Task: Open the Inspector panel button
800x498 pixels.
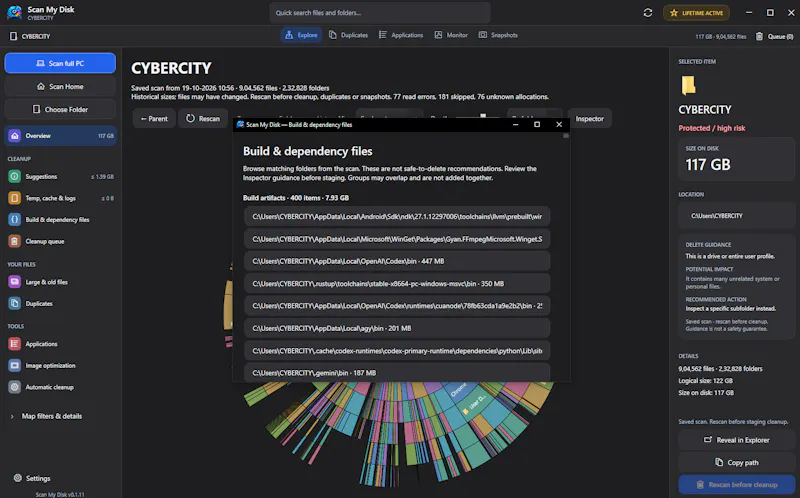Action: [589, 118]
